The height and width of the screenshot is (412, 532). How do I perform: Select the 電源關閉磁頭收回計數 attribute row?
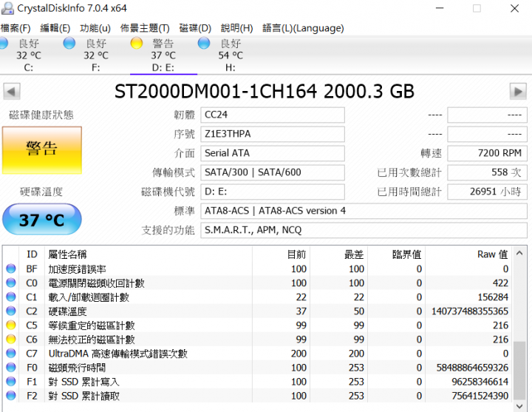coord(258,283)
